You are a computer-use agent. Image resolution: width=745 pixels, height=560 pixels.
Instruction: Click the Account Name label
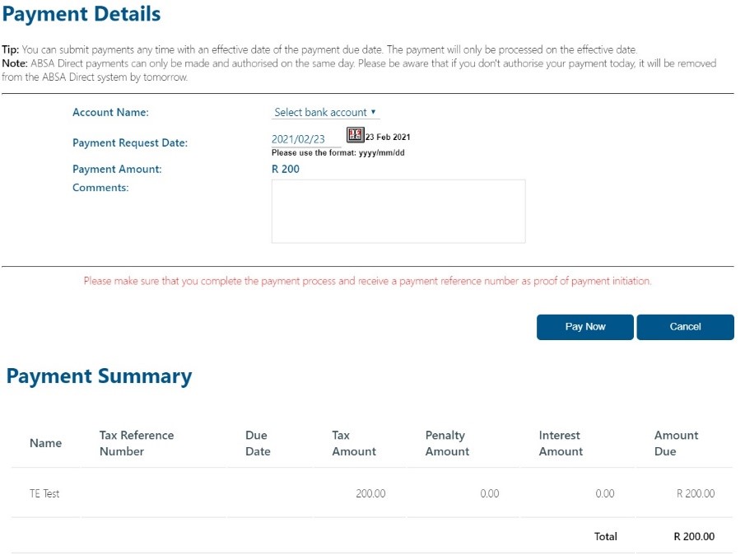click(x=110, y=113)
